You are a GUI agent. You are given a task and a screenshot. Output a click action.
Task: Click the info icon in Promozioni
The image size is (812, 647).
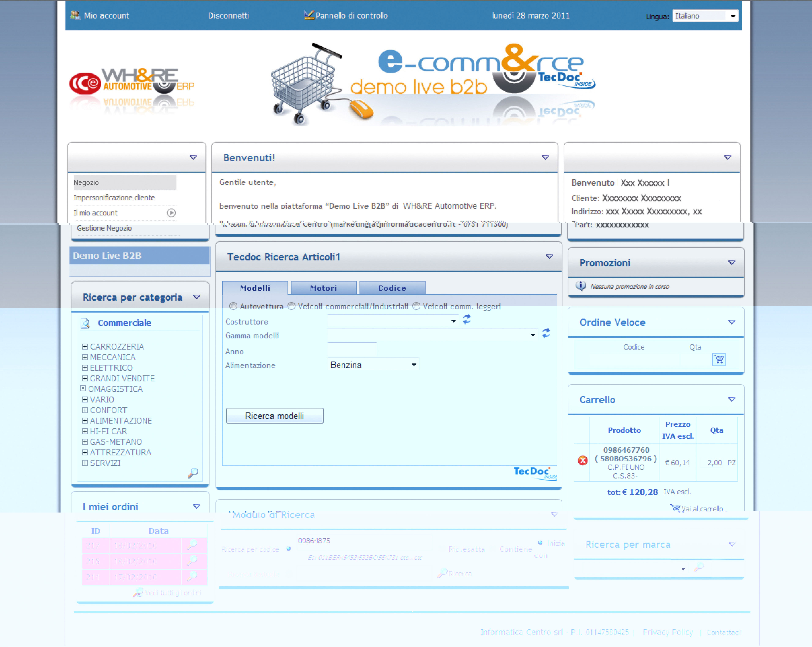[x=581, y=286]
